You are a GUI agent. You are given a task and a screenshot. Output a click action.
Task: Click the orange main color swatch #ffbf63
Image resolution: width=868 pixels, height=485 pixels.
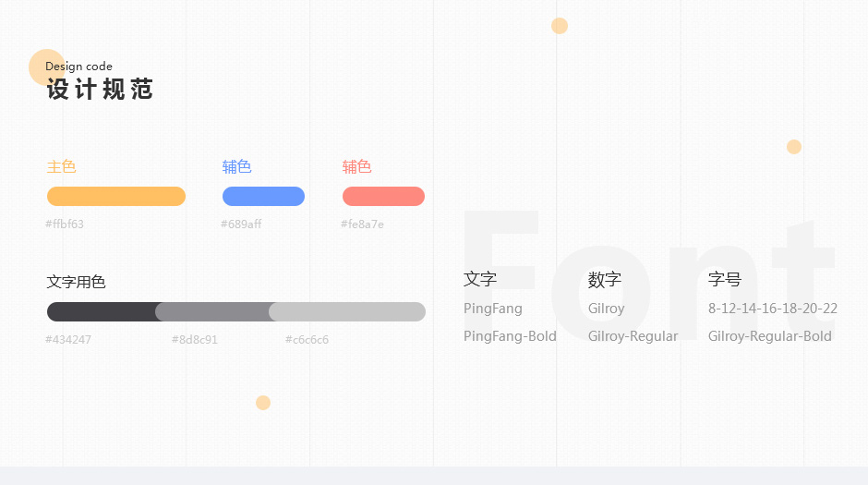click(116, 197)
